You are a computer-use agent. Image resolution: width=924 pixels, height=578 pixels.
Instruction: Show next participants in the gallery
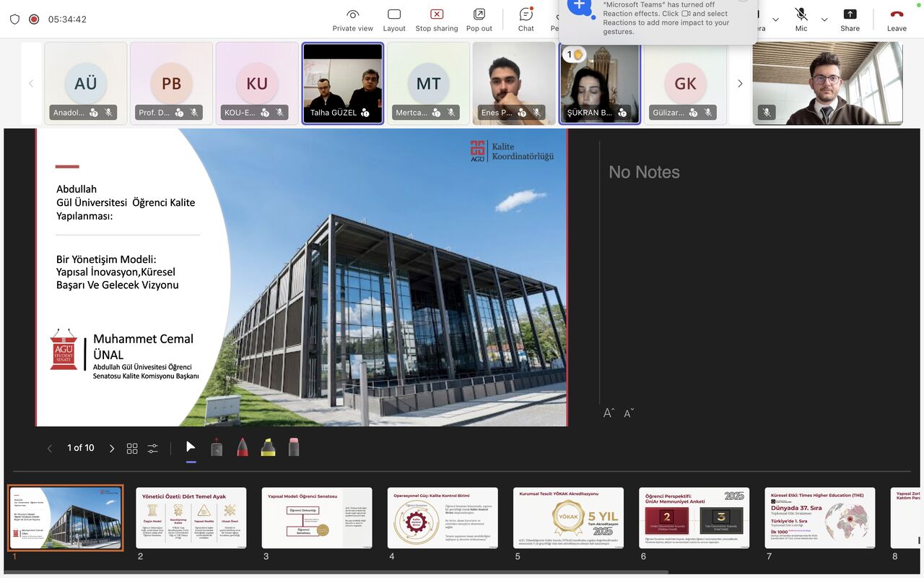pos(740,84)
